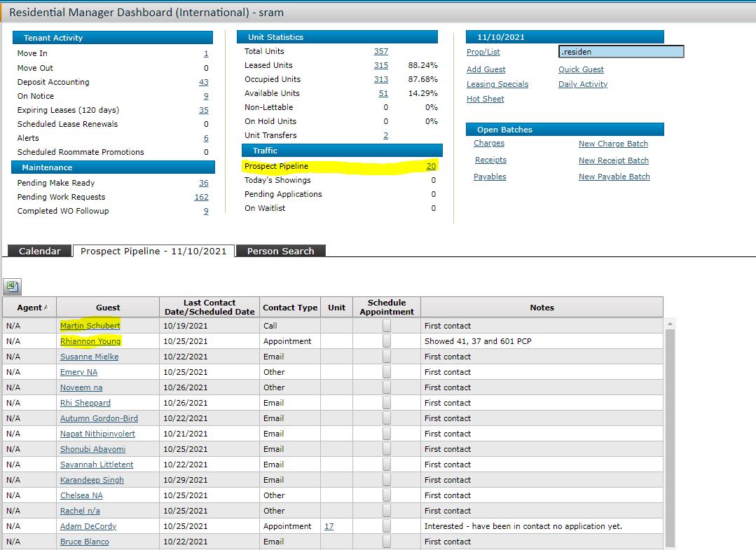
Task: Tick appointment box for Susanne Mielke
Action: pyautogui.click(x=387, y=357)
